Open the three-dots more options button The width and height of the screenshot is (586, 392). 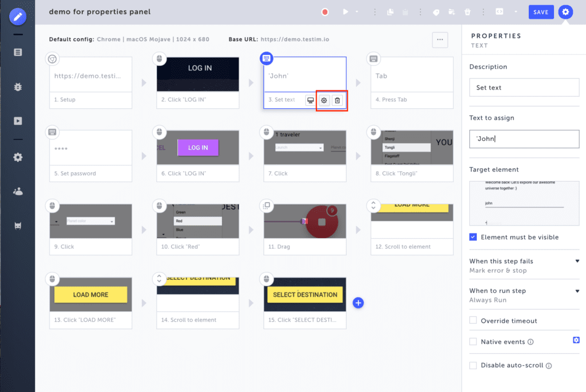440,39
